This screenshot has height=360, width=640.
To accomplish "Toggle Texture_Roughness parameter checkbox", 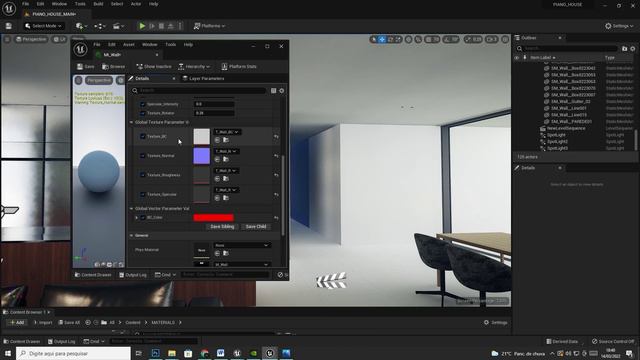I will pyautogui.click(x=142, y=175).
